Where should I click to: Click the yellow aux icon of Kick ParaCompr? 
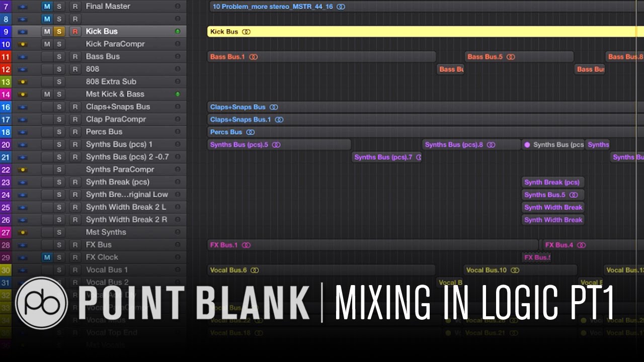point(22,44)
